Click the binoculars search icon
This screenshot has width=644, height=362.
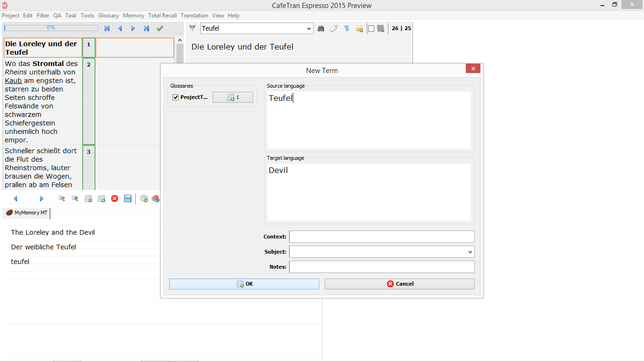coord(321,28)
